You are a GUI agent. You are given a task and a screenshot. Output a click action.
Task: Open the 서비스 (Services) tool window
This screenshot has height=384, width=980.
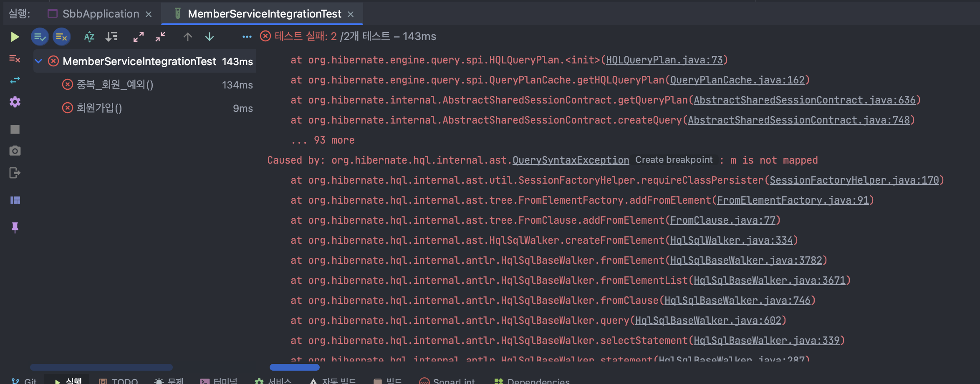[273, 381]
